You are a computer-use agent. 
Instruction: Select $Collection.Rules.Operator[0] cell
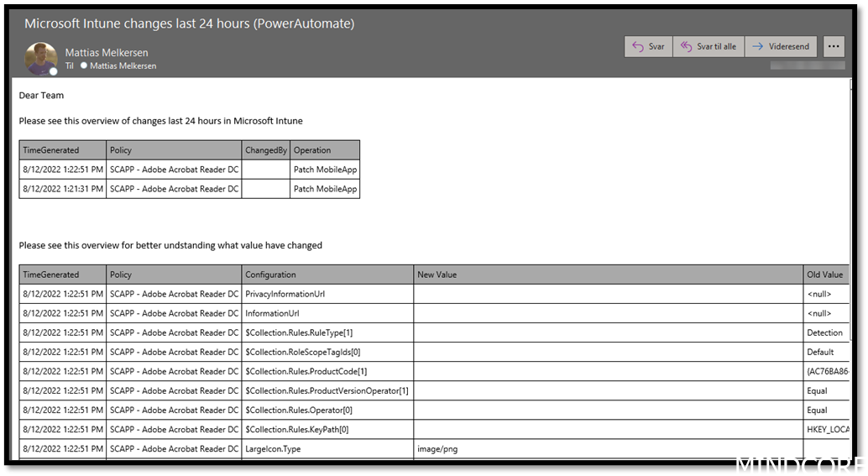(x=327, y=411)
